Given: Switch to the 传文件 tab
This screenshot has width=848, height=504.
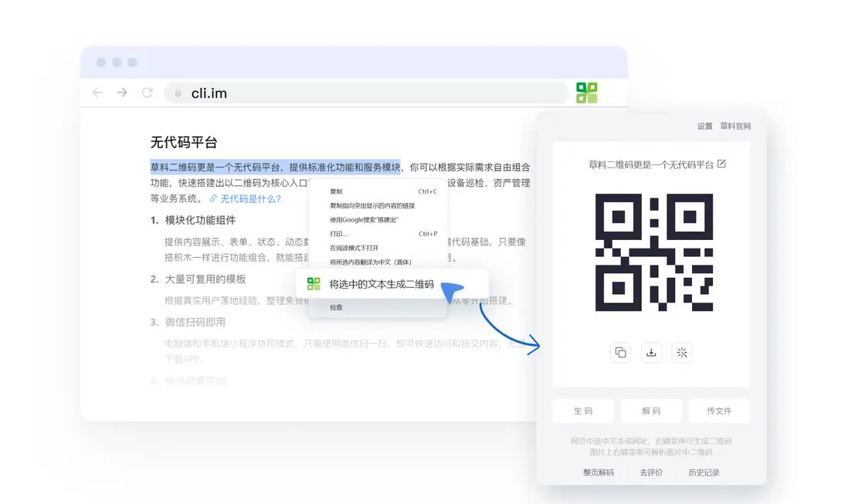Looking at the screenshot, I should coord(719,411).
